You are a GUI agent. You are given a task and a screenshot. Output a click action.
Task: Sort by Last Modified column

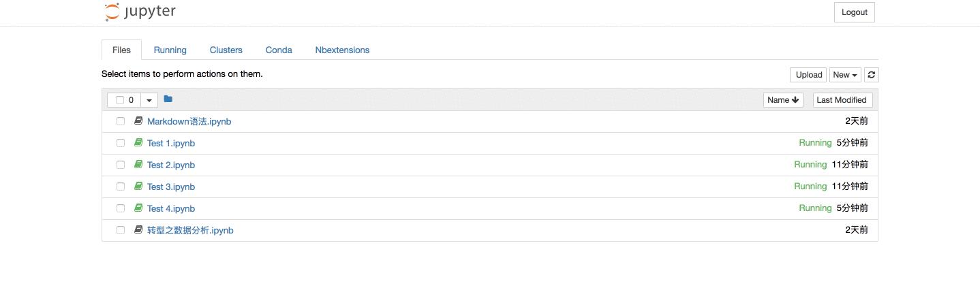point(841,100)
